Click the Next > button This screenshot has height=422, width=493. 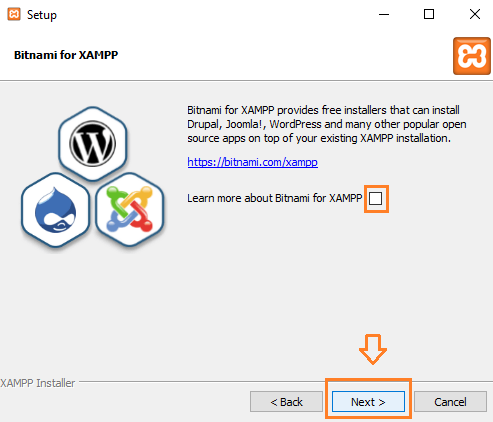tap(368, 402)
